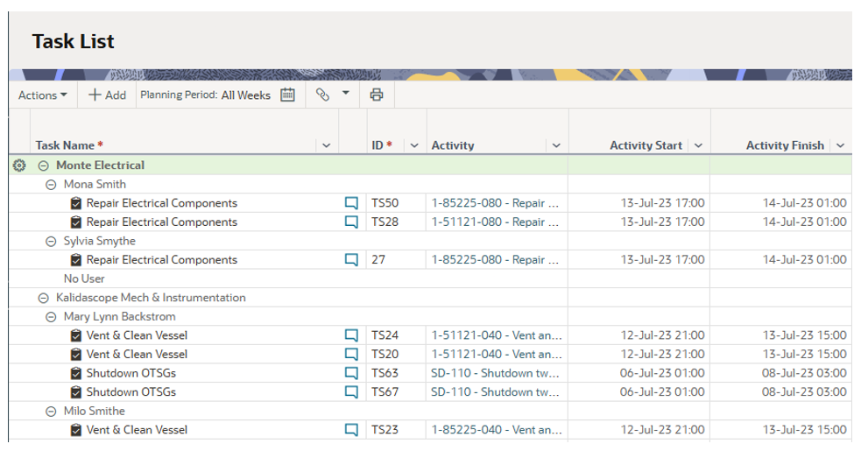Collapse the Mary Lynn Backstrom node
This screenshot has width=868, height=458.
pos(51,317)
